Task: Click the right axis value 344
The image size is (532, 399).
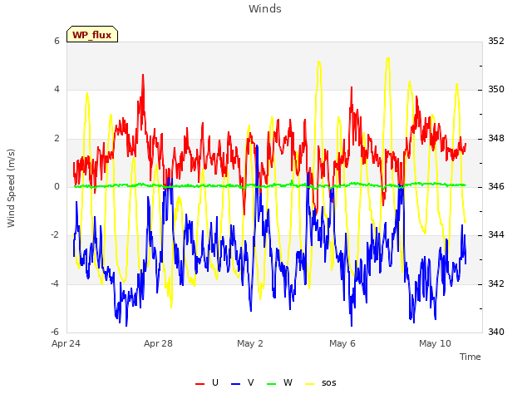Action: pos(496,234)
